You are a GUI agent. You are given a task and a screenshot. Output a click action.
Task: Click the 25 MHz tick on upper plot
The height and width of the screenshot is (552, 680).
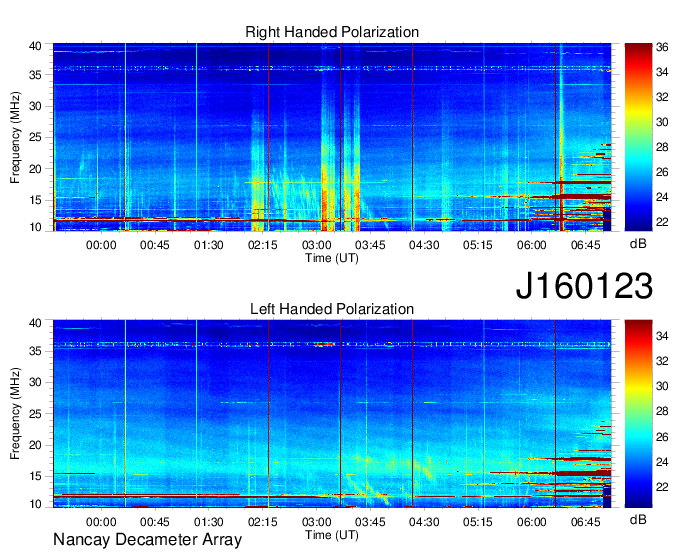[35, 137]
